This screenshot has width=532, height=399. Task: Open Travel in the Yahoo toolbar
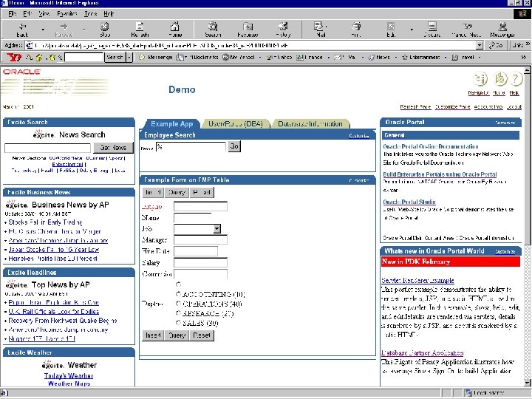point(463,57)
